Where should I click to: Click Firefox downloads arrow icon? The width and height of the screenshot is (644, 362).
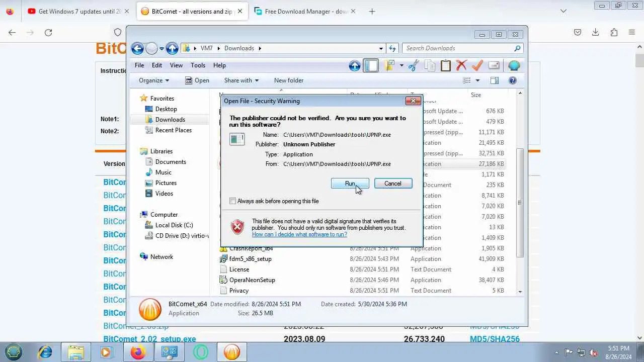point(595,32)
